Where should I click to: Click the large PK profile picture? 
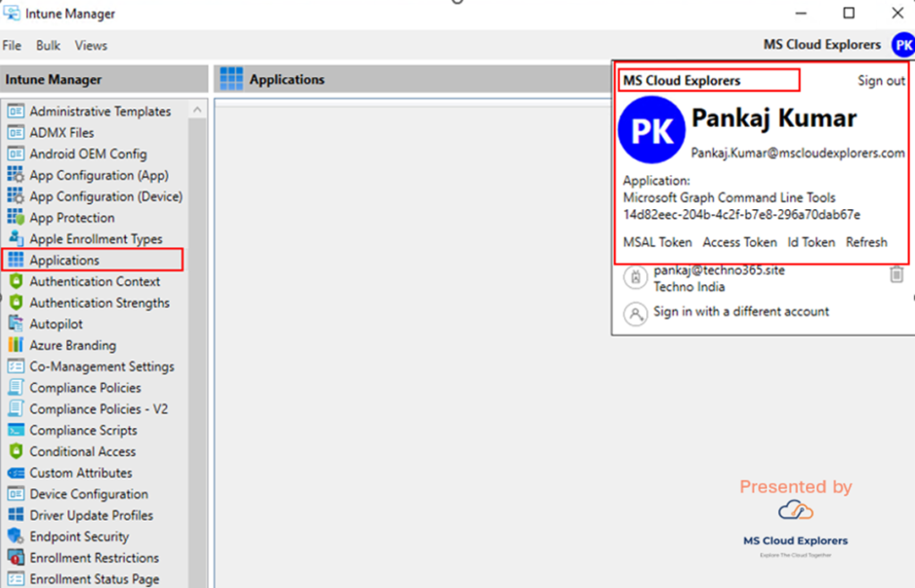(651, 130)
